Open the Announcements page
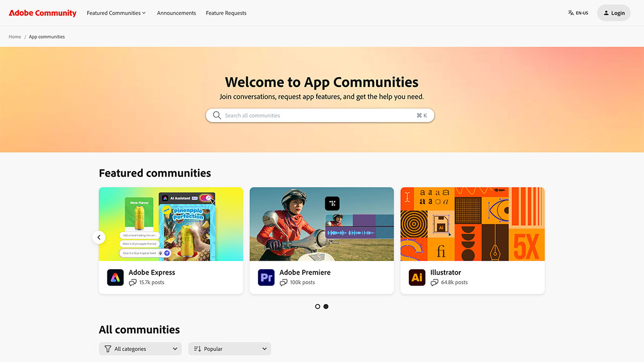Image resolution: width=644 pixels, height=362 pixels. (x=176, y=12)
